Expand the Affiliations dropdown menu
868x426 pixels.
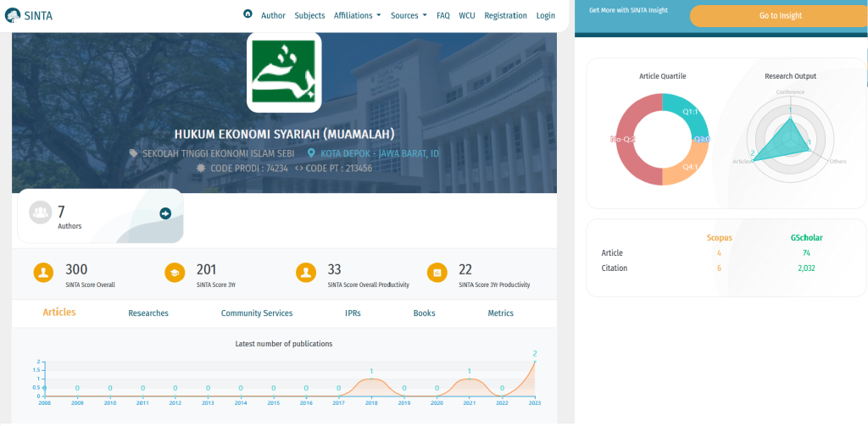coord(357,15)
